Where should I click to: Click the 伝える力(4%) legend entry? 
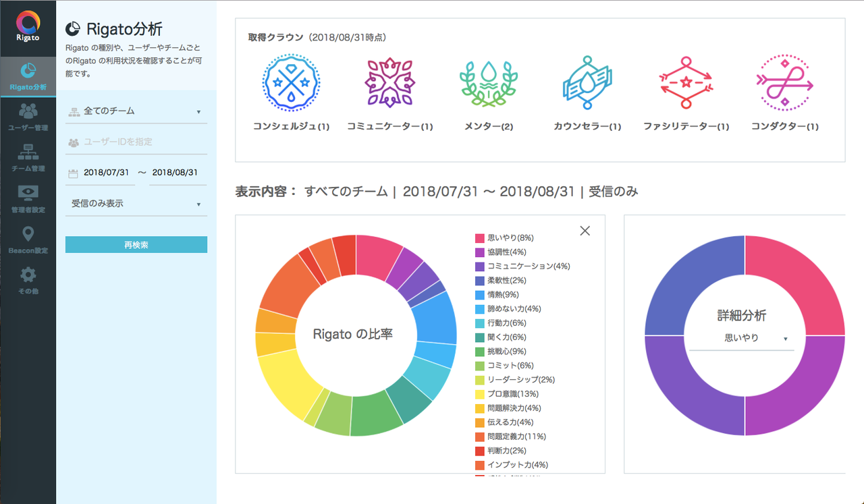click(x=504, y=422)
